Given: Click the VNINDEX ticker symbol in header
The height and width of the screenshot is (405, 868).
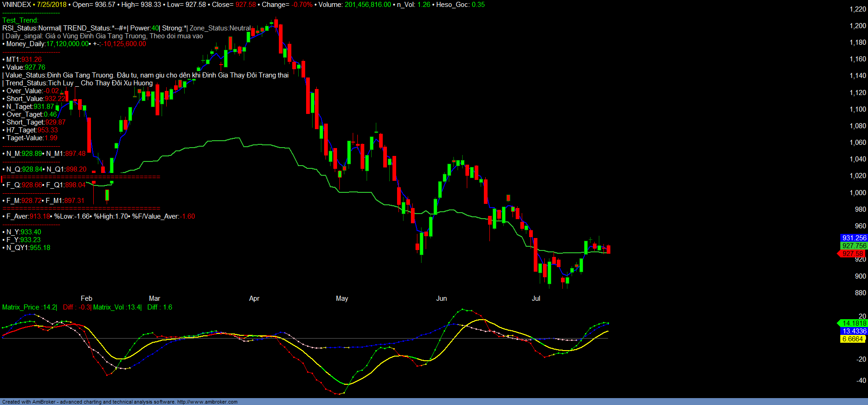Looking at the screenshot, I should 17,5.
